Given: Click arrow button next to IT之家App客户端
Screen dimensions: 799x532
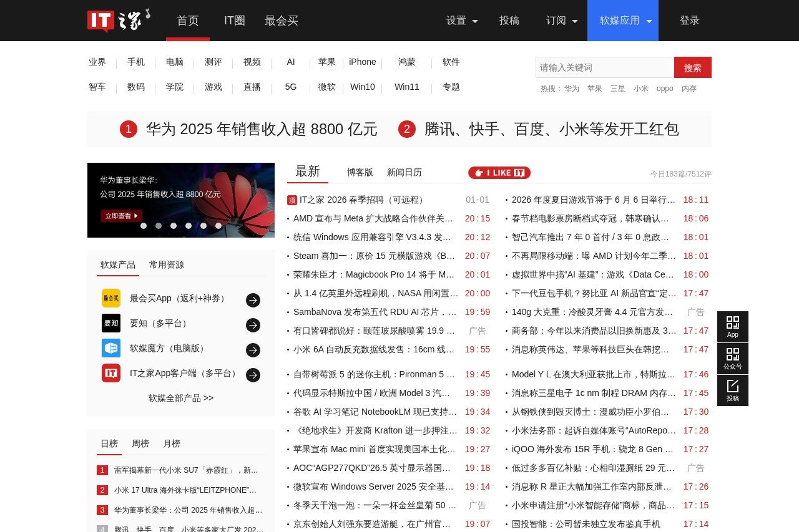Looking at the screenshot, I should point(253,375).
